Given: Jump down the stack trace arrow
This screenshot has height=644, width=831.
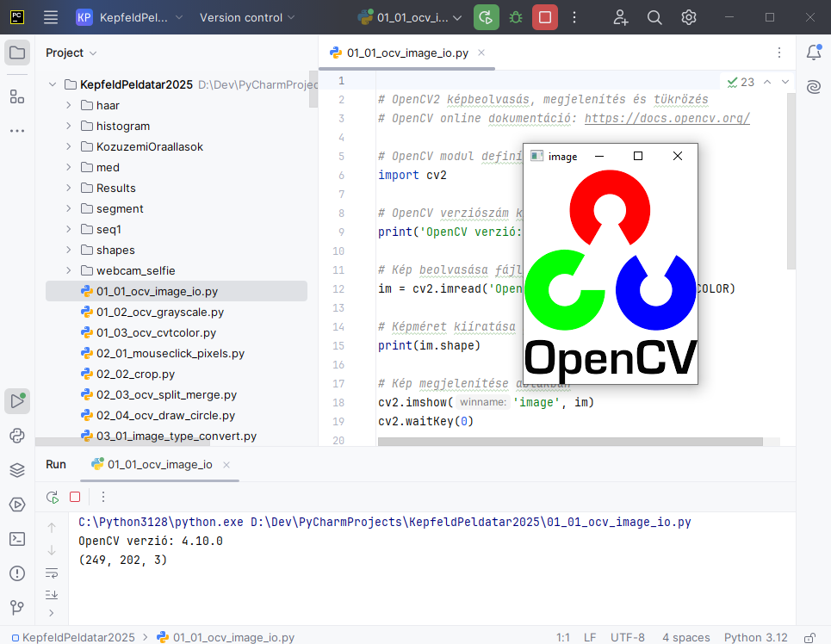Looking at the screenshot, I should click(x=52, y=550).
